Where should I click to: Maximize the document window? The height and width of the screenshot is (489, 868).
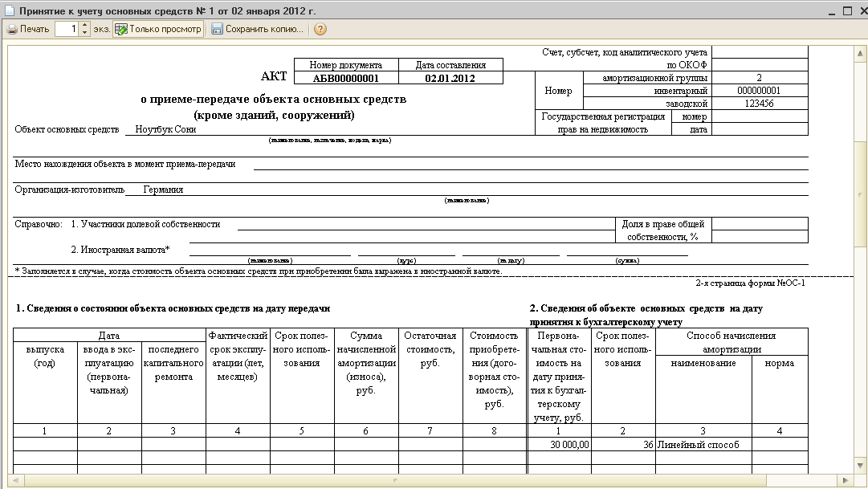pyautogui.click(x=847, y=11)
